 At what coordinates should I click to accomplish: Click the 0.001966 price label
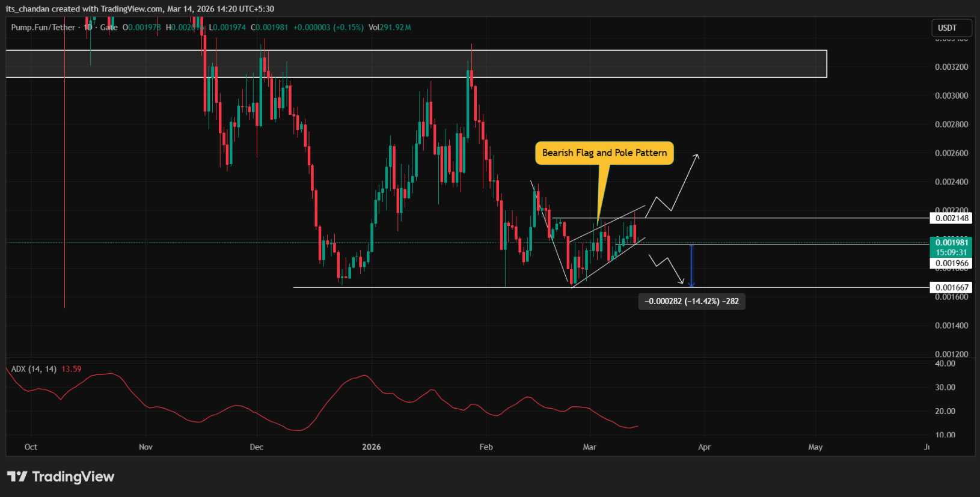coord(951,263)
